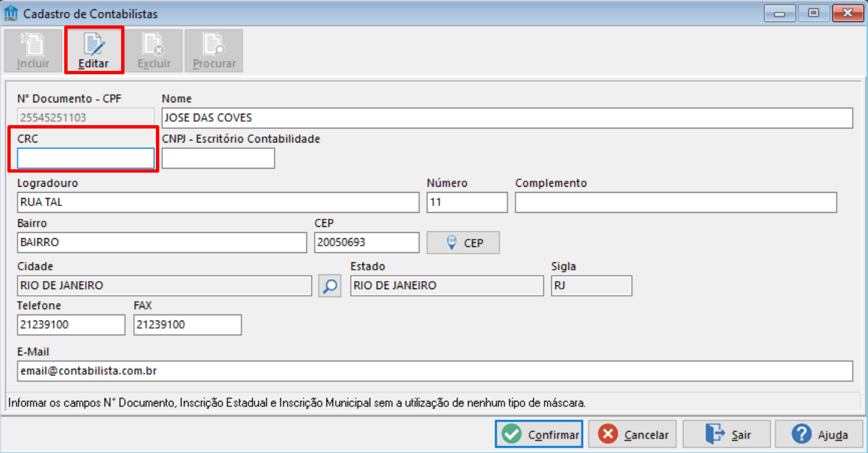Select the Logradouro field RUA TAL
The image size is (868, 453).
pos(218,202)
